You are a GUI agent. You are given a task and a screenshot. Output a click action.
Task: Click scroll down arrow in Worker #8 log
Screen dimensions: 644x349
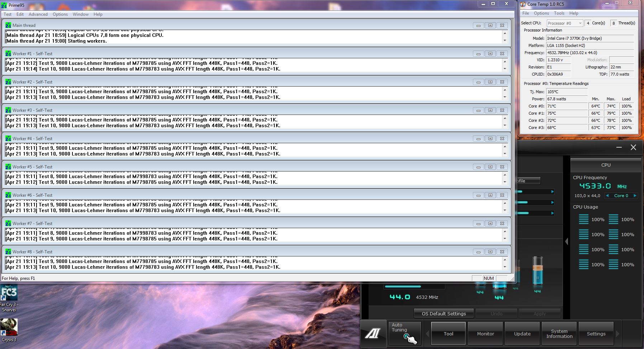pos(505,267)
